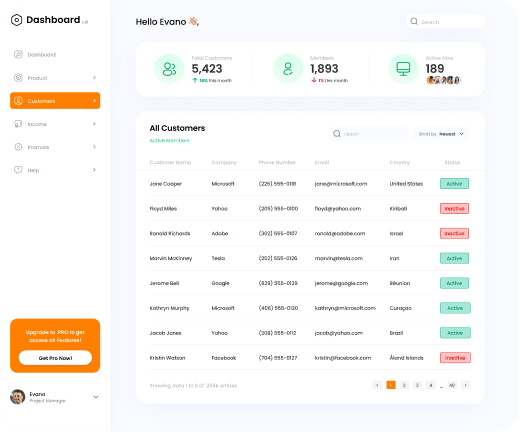This screenshot has height=432, width=520.
Task: Go to page 40
Action: coord(452,385)
